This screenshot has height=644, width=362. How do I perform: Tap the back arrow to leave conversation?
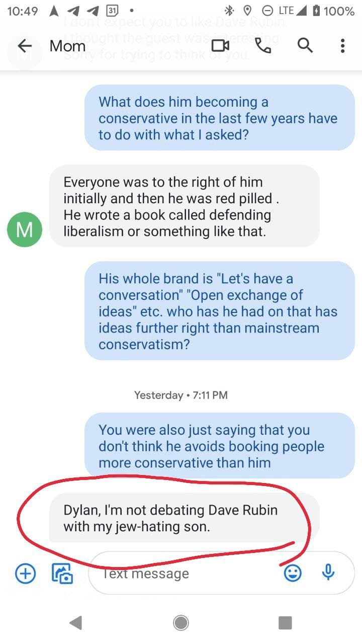(25, 46)
